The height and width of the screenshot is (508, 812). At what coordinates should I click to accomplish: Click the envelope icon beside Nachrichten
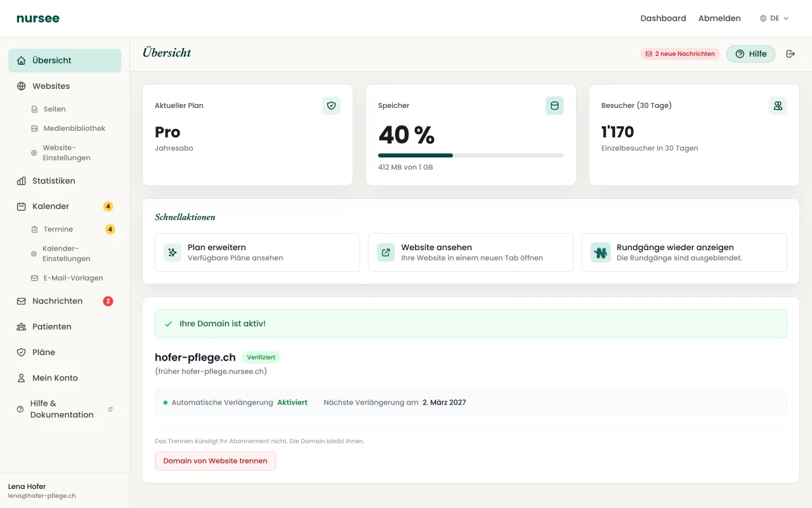click(x=22, y=301)
